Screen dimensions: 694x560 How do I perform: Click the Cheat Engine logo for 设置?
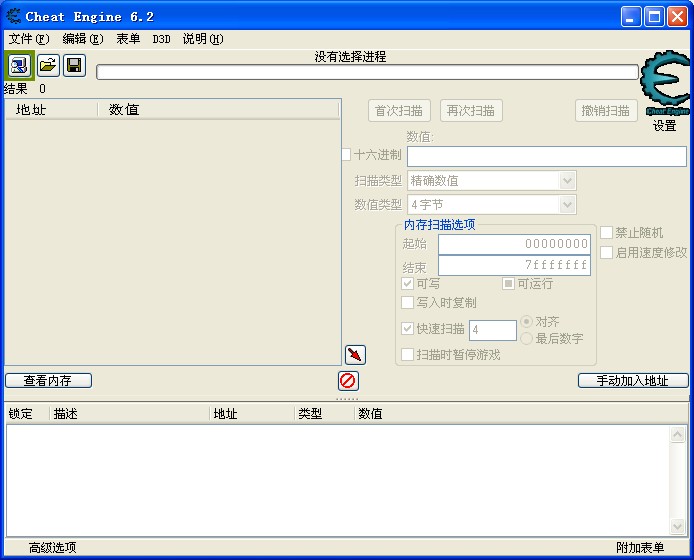pos(665,82)
